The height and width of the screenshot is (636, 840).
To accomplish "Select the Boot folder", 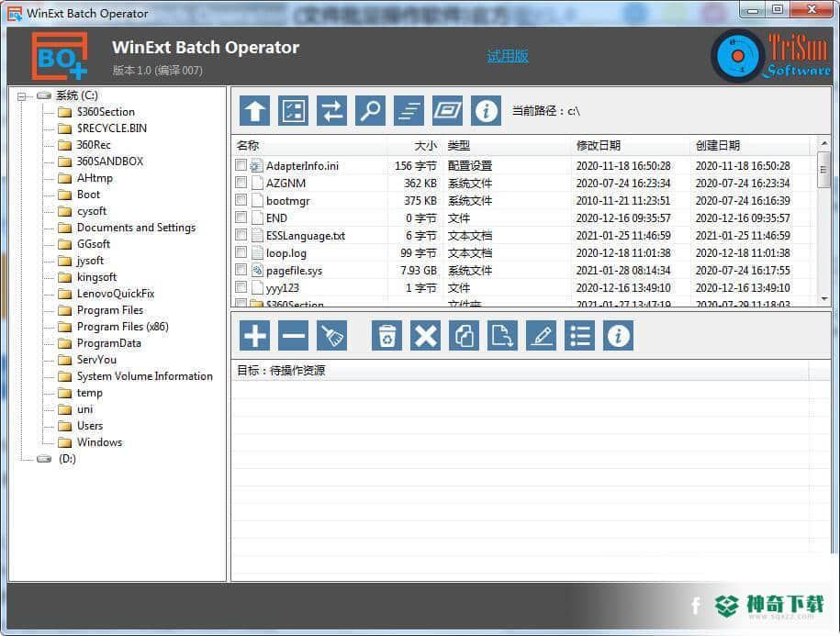I will click(x=88, y=195).
